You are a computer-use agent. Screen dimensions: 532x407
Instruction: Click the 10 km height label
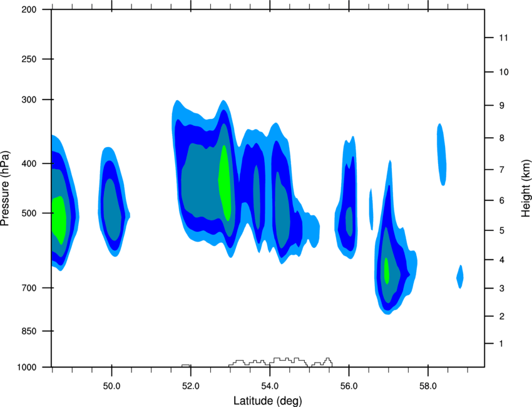[503, 72]
